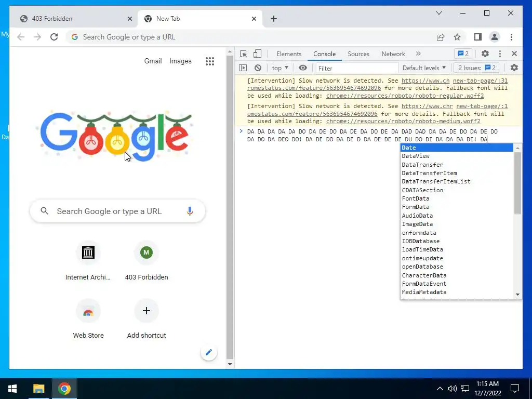Click the 2 messages issues badge
This screenshot has width=532, height=399.
coord(463,54)
